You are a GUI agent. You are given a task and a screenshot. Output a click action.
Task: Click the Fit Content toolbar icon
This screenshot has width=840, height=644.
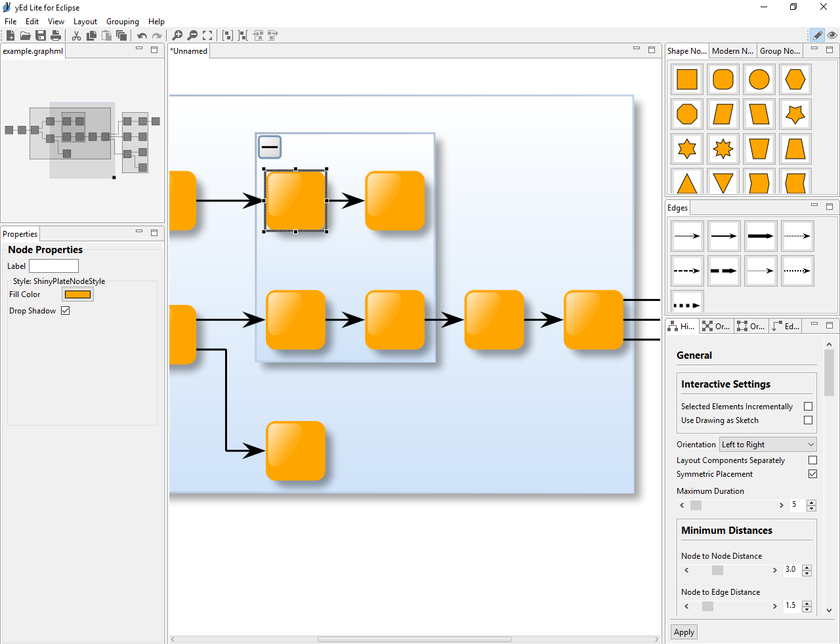207,35
